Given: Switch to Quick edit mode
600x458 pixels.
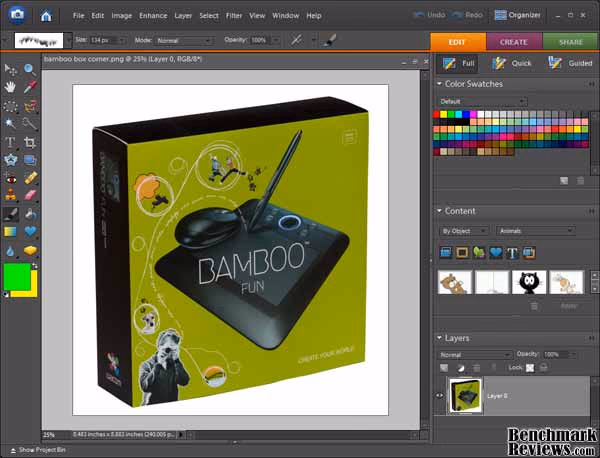Looking at the screenshot, I should [x=512, y=63].
